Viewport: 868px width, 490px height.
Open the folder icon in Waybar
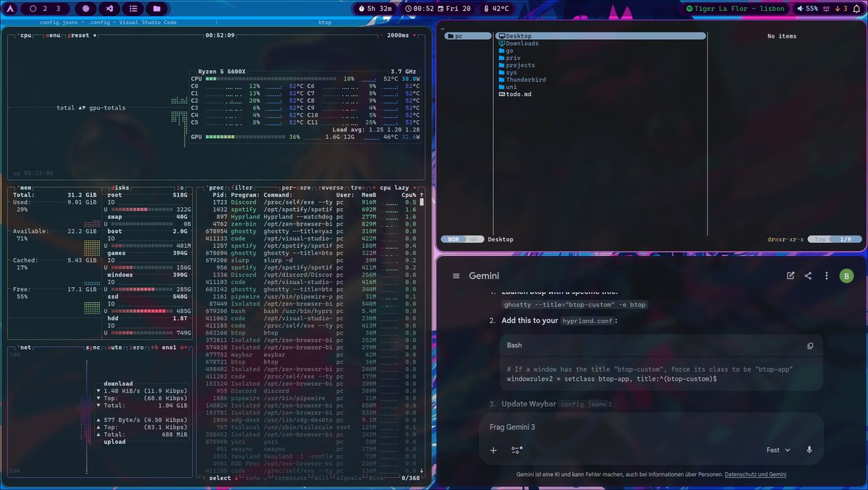(x=156, y=9)
